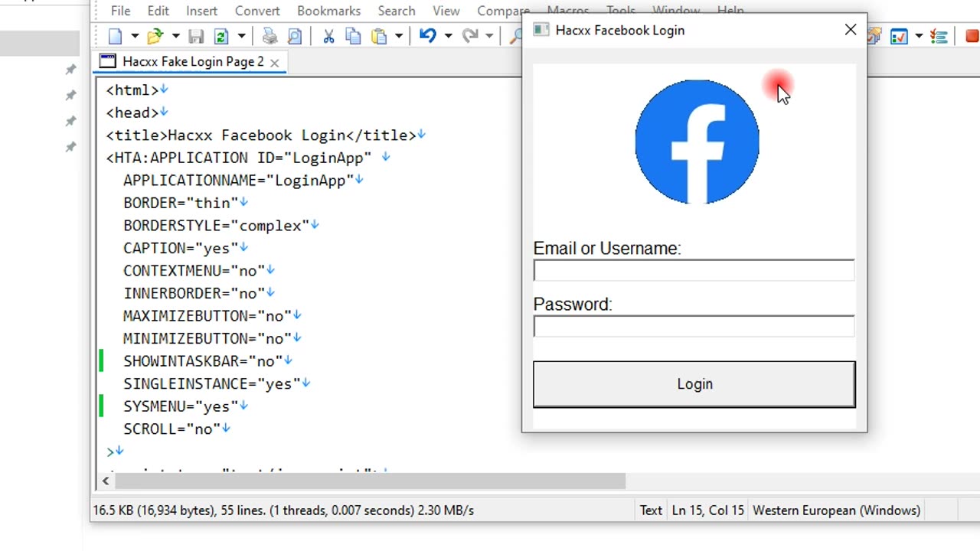Screen dimensions: 980x551
Task: Click the Cut scissors icon
Action: pos(328,36)
